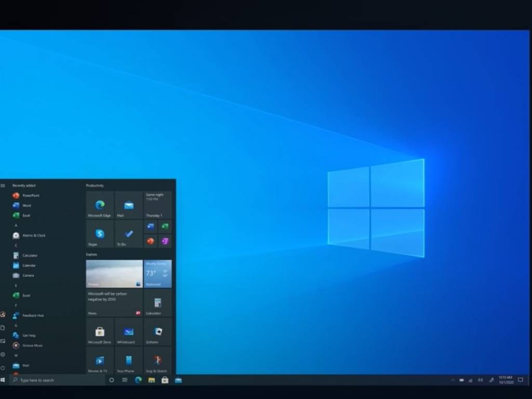Click the Windows Start button

(3, 380)
